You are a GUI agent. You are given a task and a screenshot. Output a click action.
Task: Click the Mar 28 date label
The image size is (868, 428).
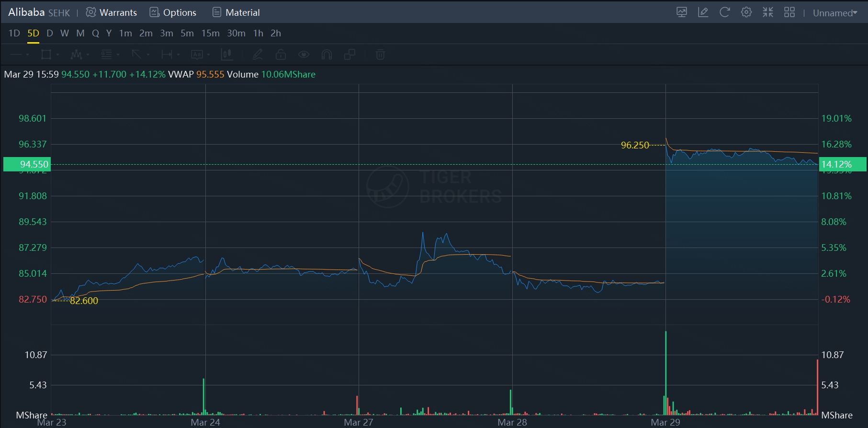tap(512, 422)
